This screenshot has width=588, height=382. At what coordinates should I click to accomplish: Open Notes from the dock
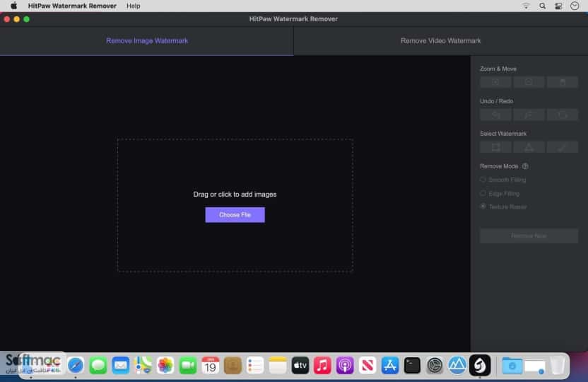(x=278, y=366)
